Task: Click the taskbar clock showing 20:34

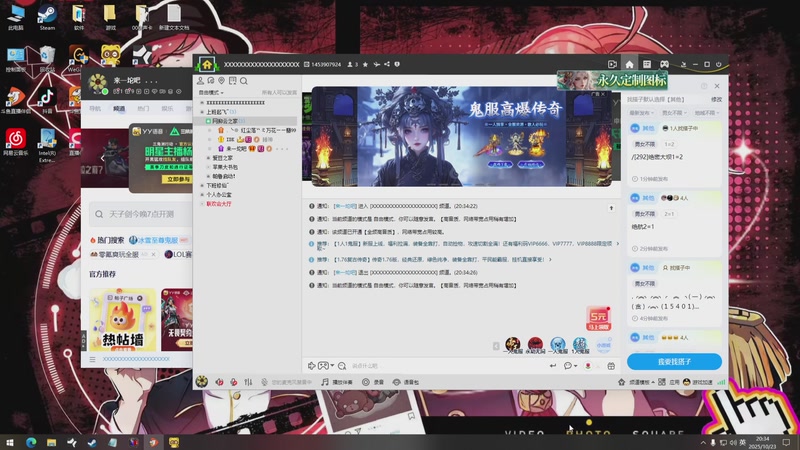Action: tap(763, 442)
